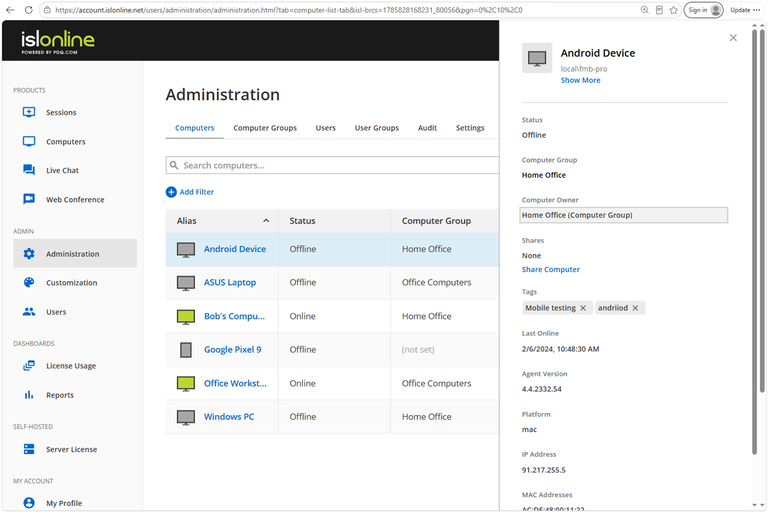Image resolution: width=768 pixels, height=512 pixels.
Task: Reload the page with browser refresh icon
Action: pyautogui.click(x=28, y=10)
